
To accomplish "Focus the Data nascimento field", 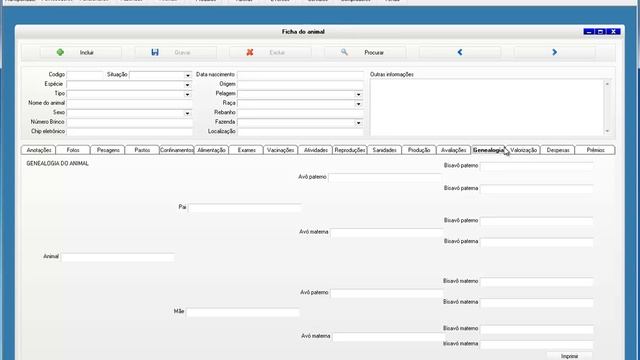I will (x=300, y=75).
